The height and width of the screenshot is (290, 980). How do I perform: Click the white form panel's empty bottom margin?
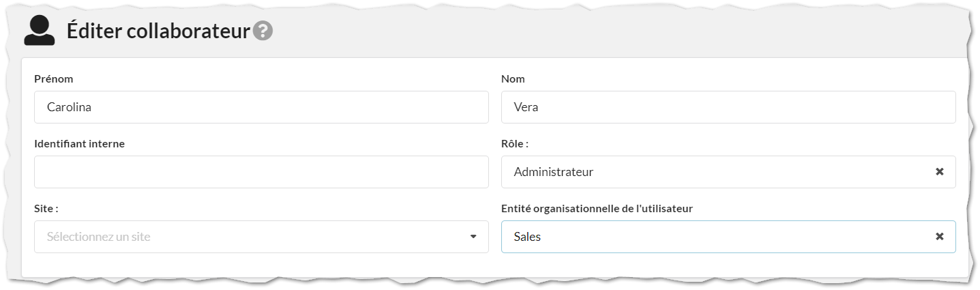[494, 265]
